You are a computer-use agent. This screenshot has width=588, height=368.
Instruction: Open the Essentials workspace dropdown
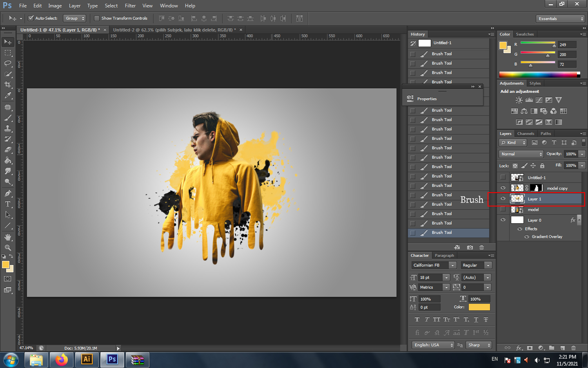561,19
